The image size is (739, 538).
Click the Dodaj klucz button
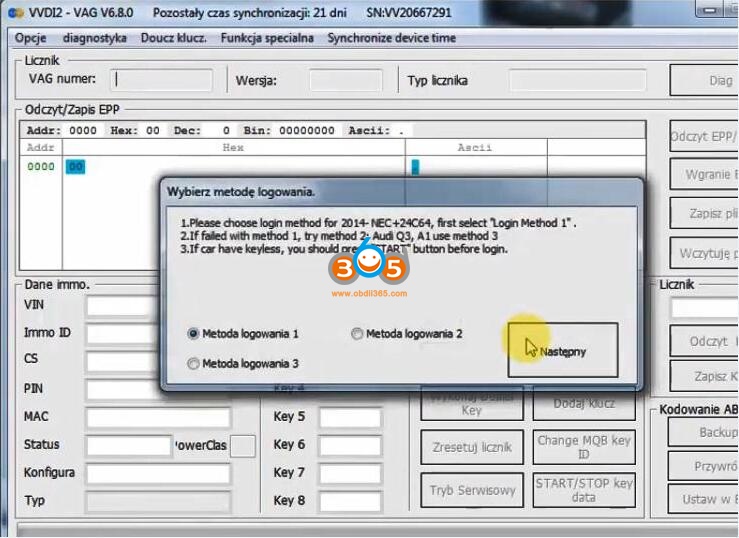(584, 404)
